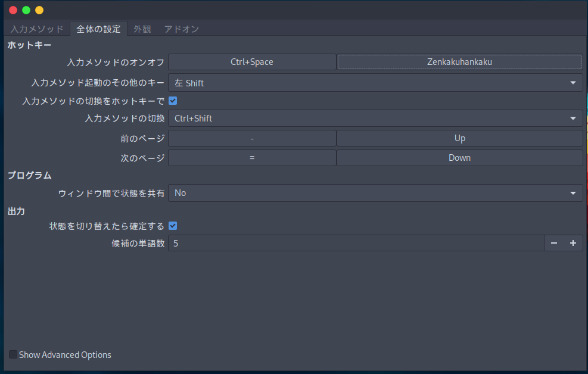Image resolution: width=588 pixels, height=374 pixels.
Task: Click the "=" key button for 次のページ
Action: 252,158
